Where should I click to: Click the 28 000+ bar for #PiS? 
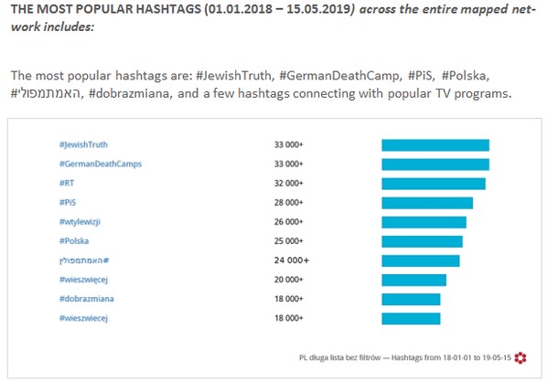click(427, 203)
